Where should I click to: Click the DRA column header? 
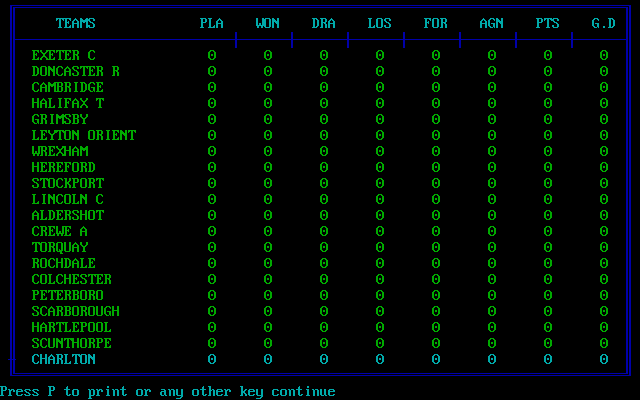tap(323, 23)
